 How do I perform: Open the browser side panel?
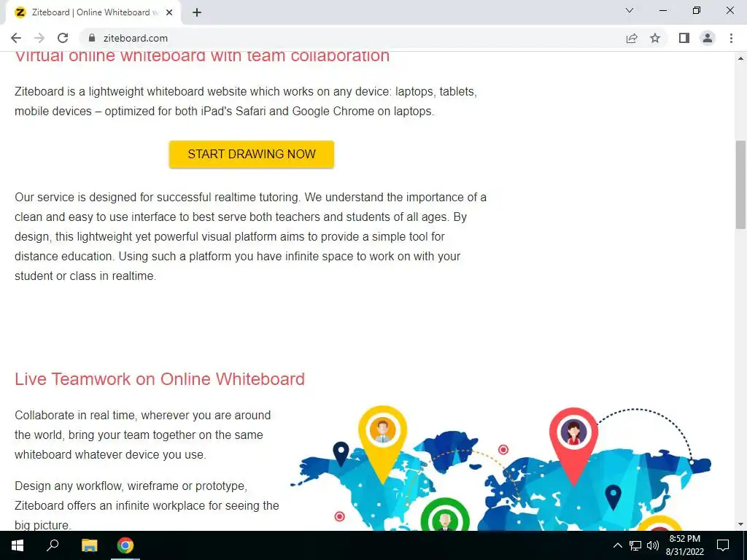684,38
